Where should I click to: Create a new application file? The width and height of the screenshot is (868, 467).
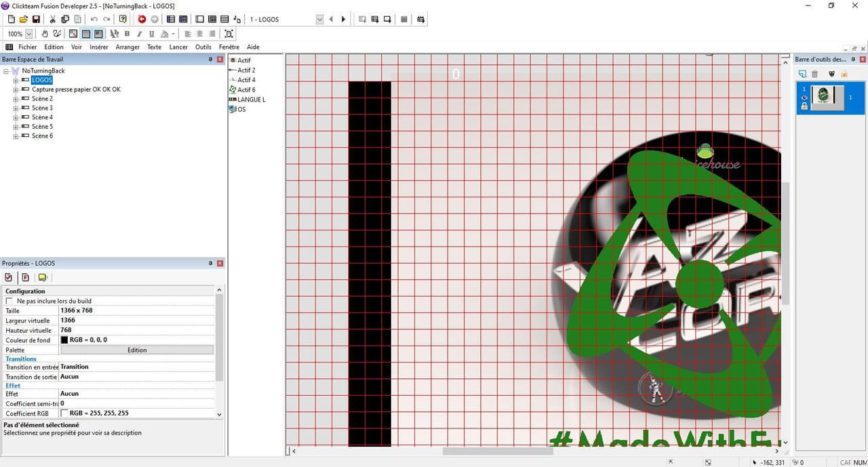point(11,19)
